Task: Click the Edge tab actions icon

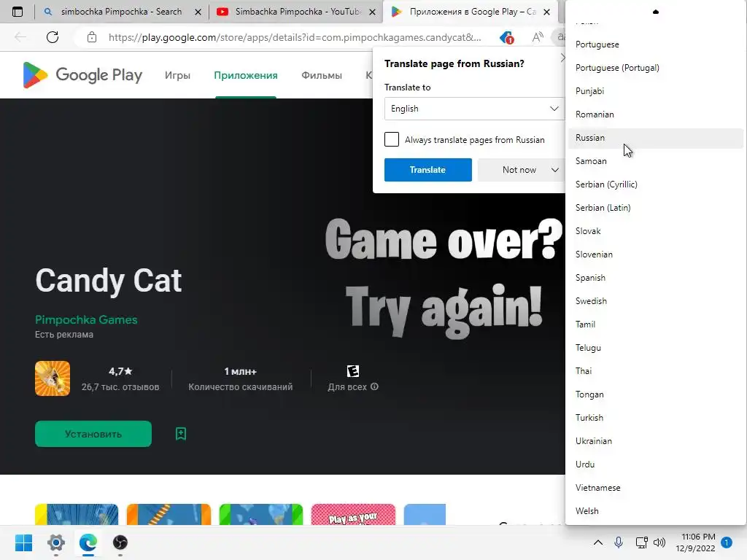Action: click(x=18, y=12)
